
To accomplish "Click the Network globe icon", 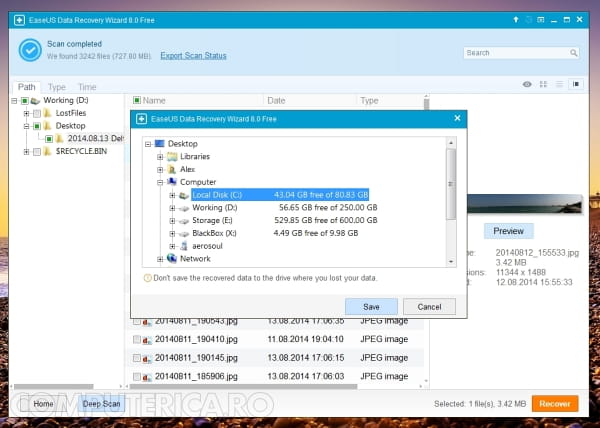I will tap(172, 259).
